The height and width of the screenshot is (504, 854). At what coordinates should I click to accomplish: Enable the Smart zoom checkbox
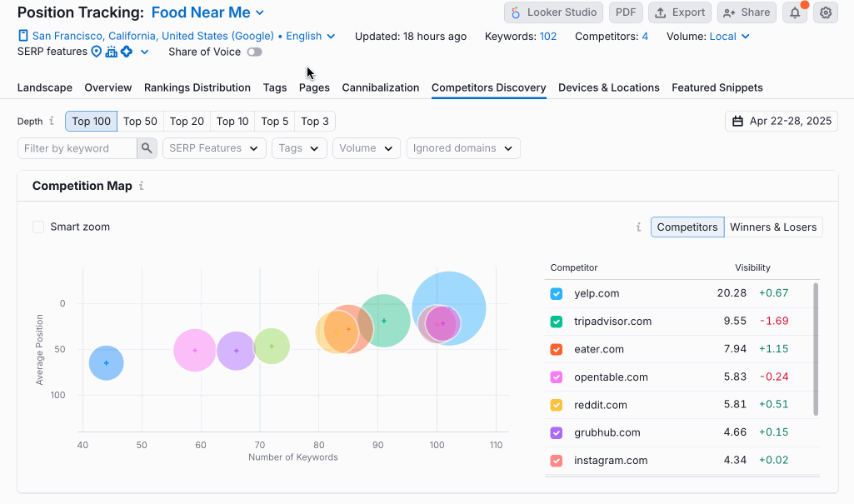38,226
